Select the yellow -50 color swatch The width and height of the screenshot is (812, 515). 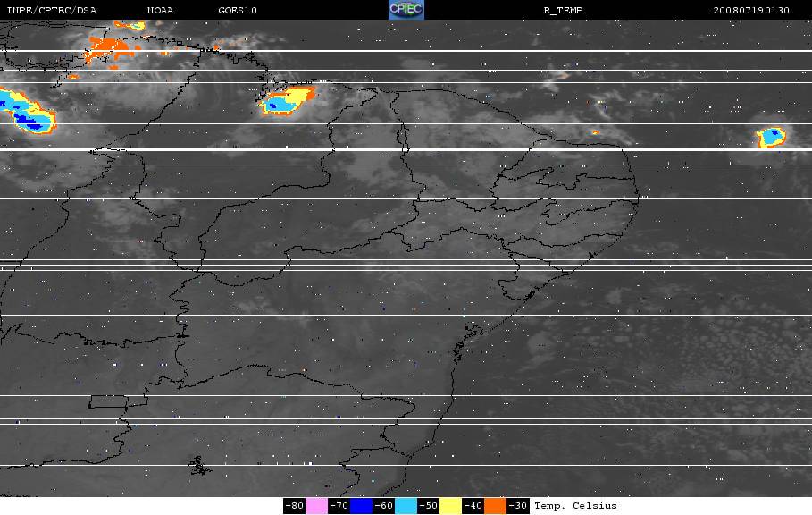[x=450, y=506]
